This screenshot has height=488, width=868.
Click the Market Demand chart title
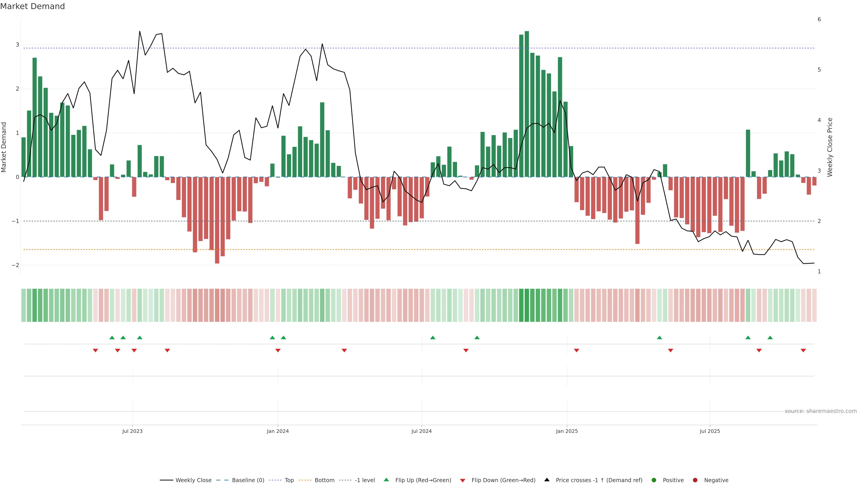32,6
